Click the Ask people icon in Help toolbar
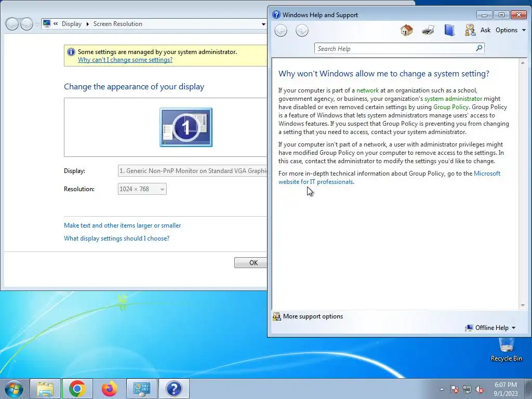This screenshot has width=532, height=399. [470, 30]
